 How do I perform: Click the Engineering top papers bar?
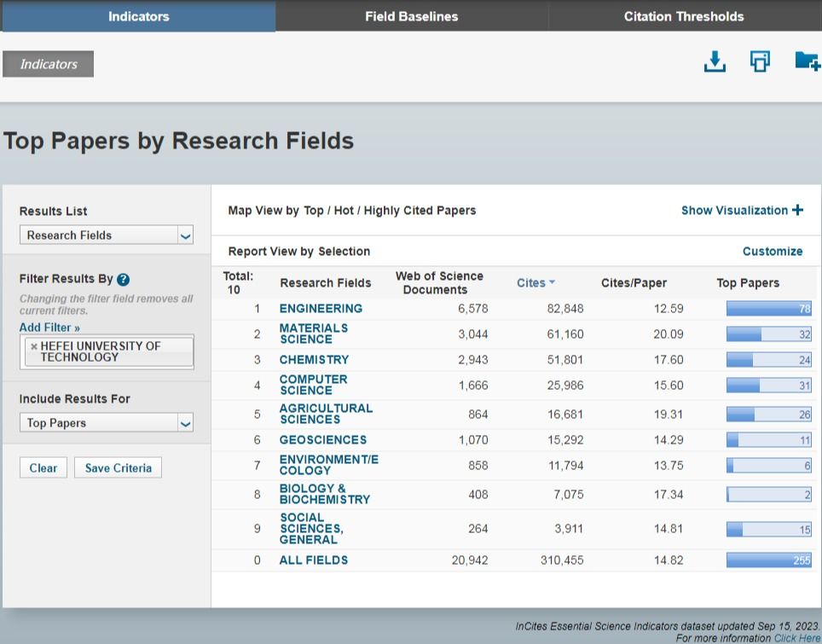[768, 309]
